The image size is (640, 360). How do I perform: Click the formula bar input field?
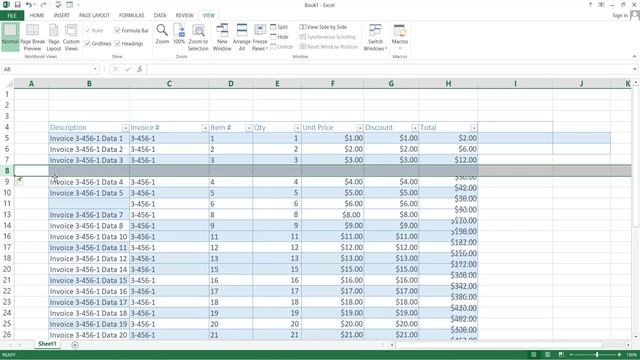[x=389, y=69]
